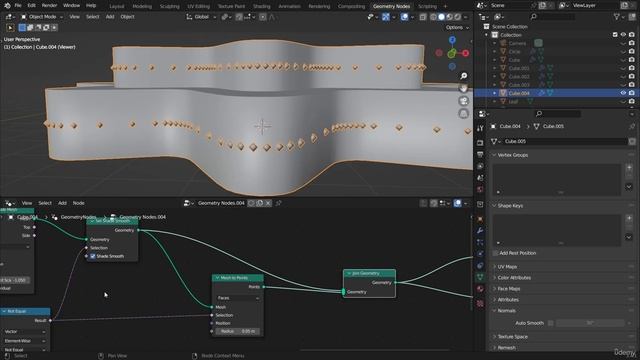Screen dimensions: 640x360
Task: Enable Add Rest Position checkbox
Action: [495, 253]
